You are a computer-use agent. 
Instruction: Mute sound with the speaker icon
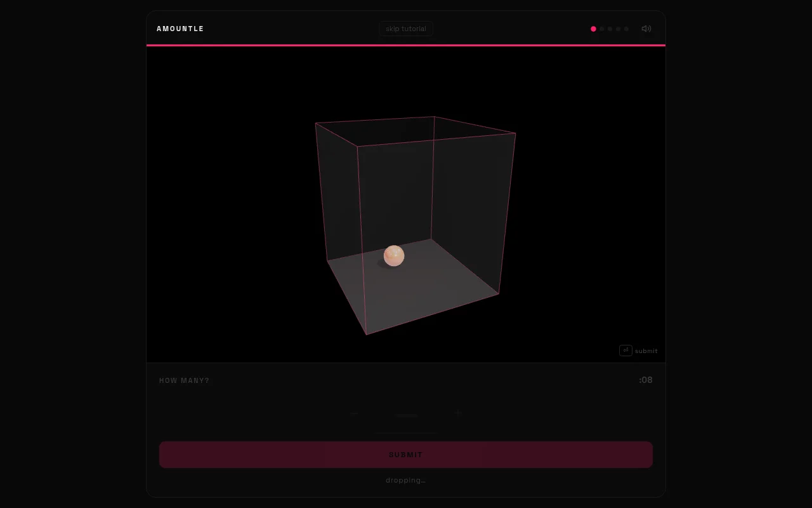pyautogui.click(x=646, y=29)
